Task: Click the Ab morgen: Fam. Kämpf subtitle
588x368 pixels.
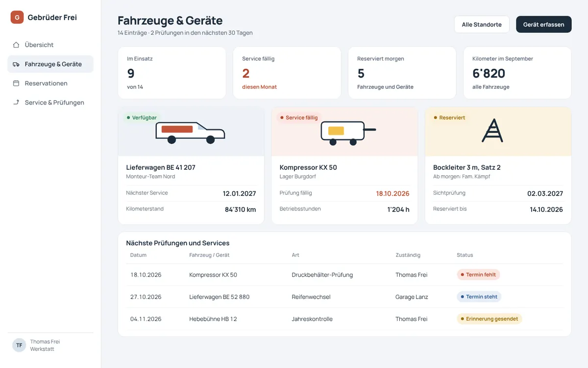Action: (462, 177)
